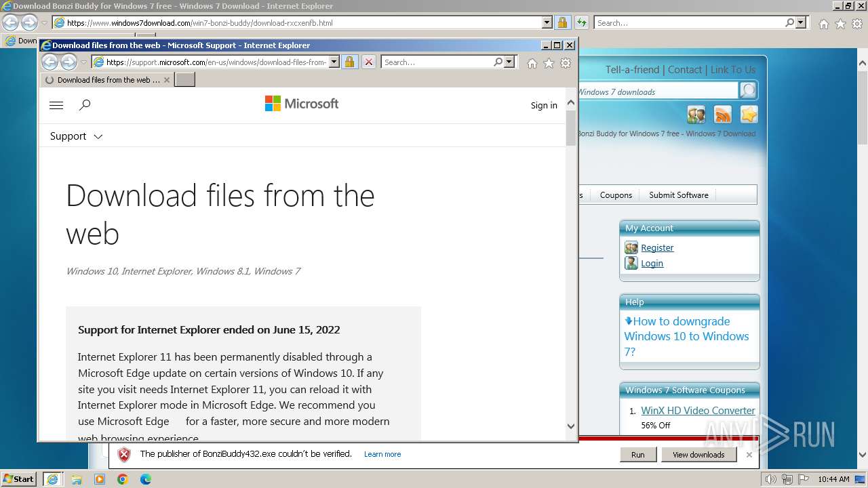The image size is (868, 488).
Task: Open the Coupons menu item
Action: pyautogui.click(x=616, y=195)
